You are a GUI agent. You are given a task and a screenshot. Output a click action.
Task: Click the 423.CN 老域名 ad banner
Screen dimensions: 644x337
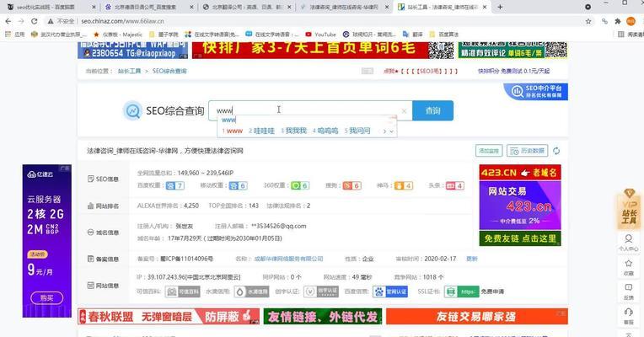point(520,173)
